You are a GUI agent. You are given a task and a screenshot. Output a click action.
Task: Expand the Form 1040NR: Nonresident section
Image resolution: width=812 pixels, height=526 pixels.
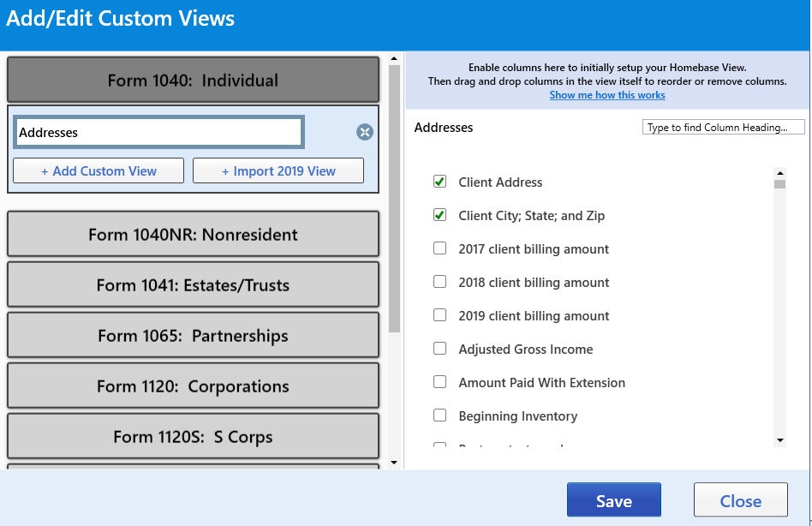(x=193, y=234)
